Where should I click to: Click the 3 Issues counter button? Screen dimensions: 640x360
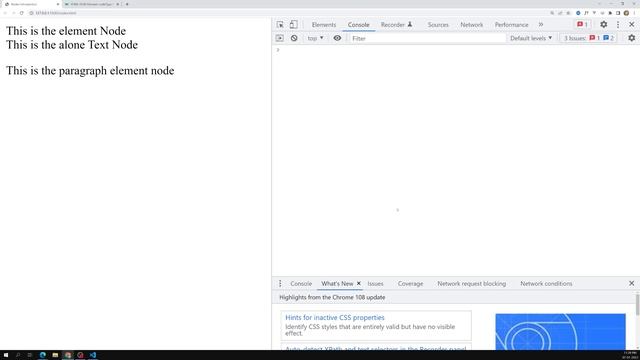(x=589, y=38)
